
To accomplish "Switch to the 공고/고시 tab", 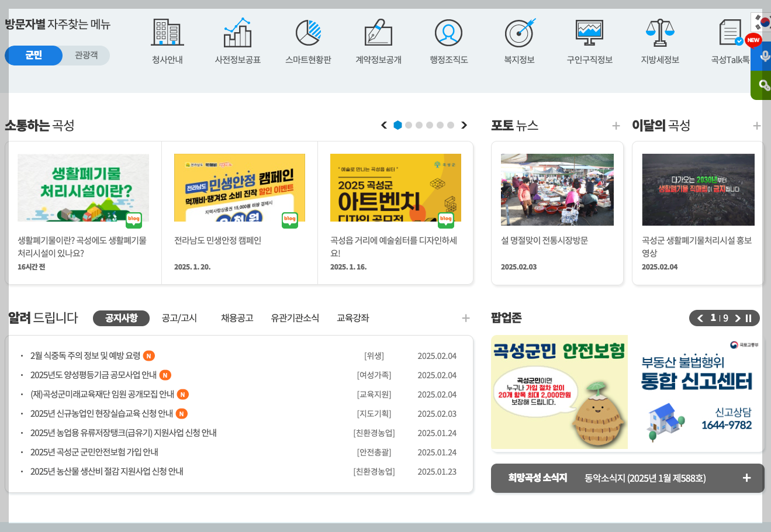I will (179, 318).
